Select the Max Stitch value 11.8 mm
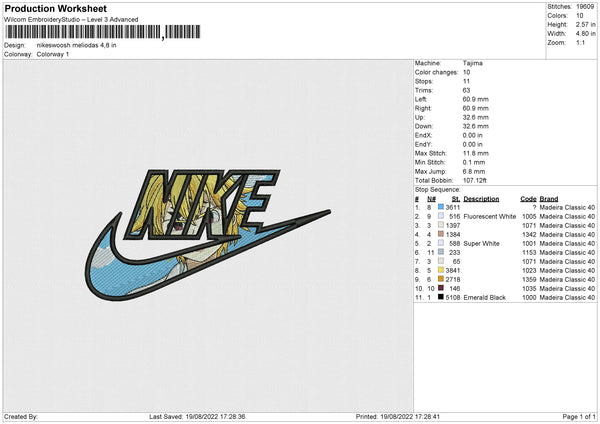This screenshot has width=600, height=424. click(476, 153)
